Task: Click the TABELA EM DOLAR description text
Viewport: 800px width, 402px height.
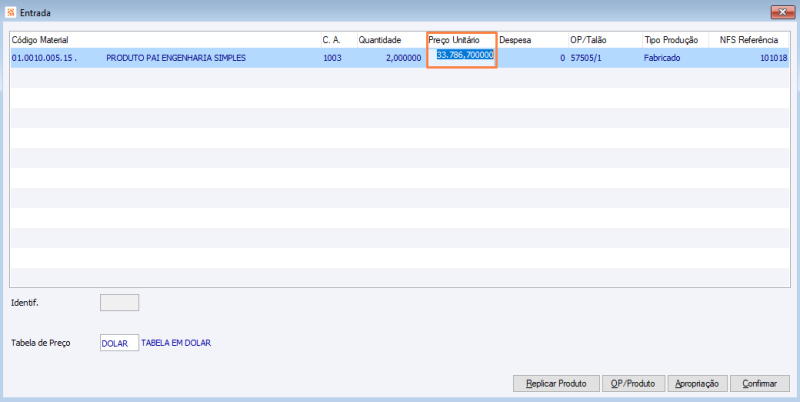Action: (x=176, y=343)
